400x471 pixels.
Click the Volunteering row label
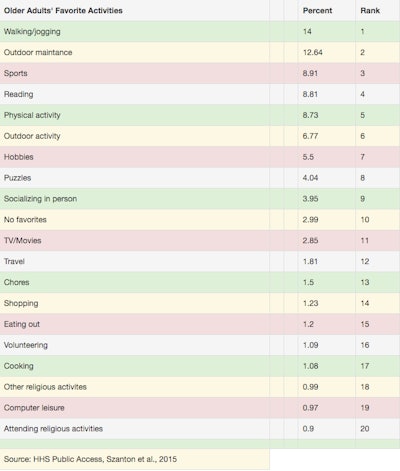(26, 345)
